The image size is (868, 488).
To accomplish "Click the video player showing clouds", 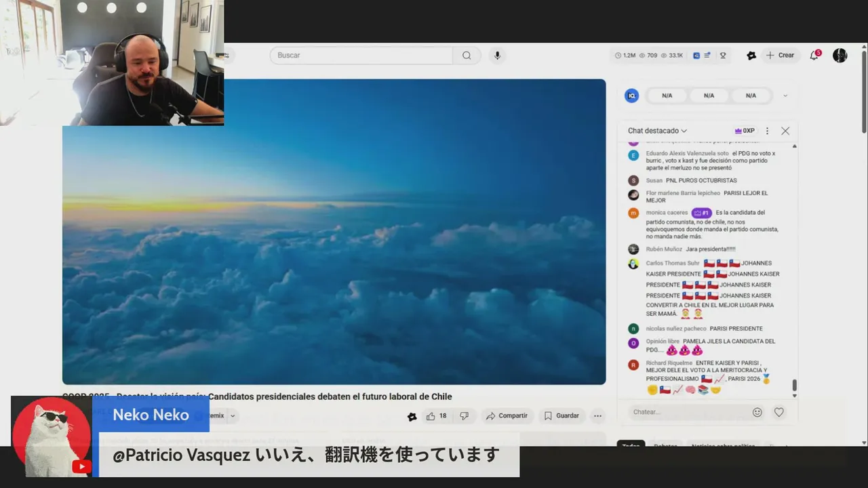I will [334, 232].
